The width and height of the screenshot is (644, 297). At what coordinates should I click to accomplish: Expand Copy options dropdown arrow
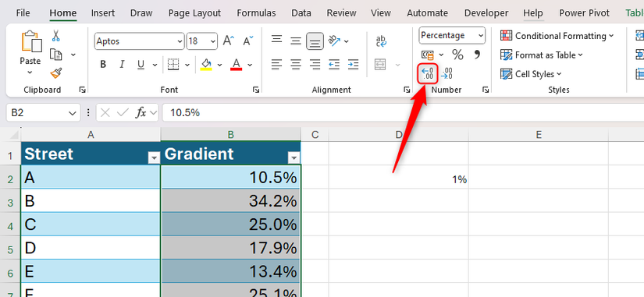pyautogui.click(x=73, y=55)
